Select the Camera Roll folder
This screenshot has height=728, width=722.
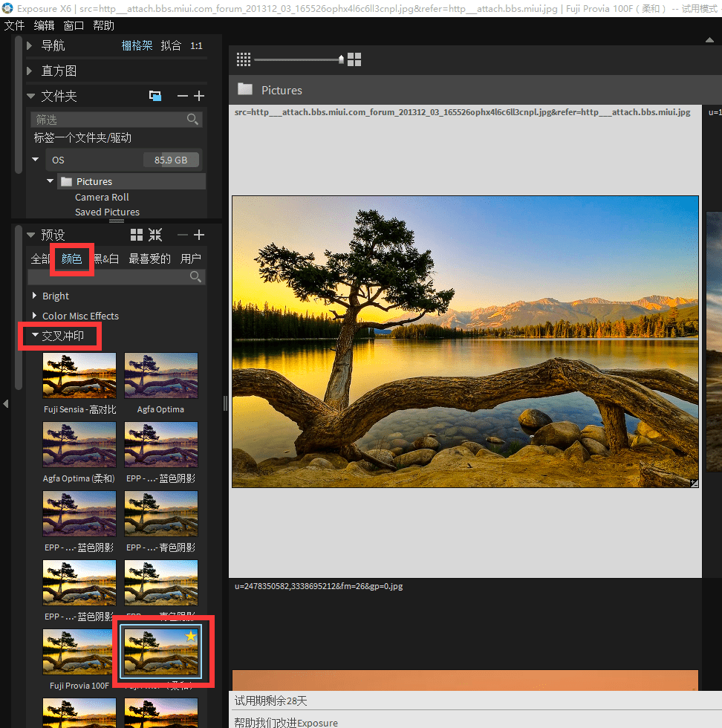(x=103, y=198)
